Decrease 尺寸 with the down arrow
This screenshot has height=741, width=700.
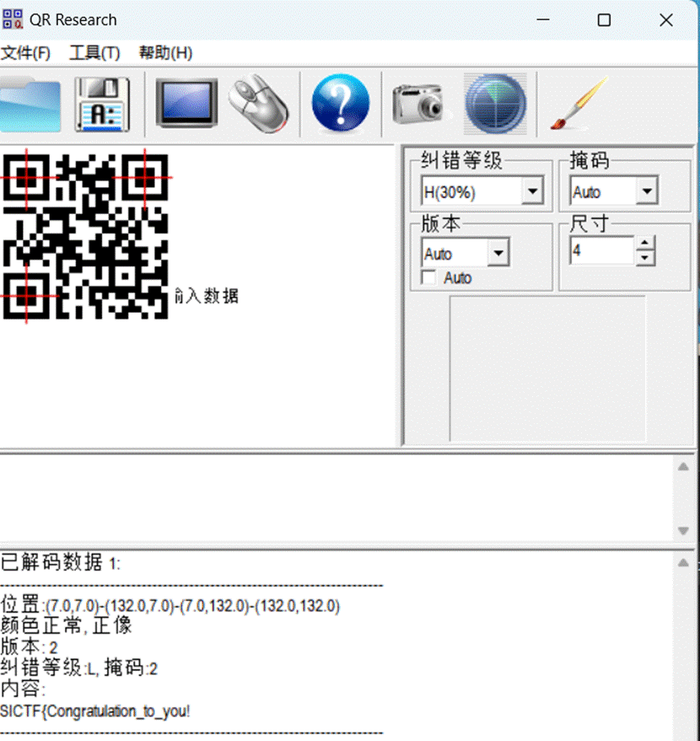click(645, 258)
